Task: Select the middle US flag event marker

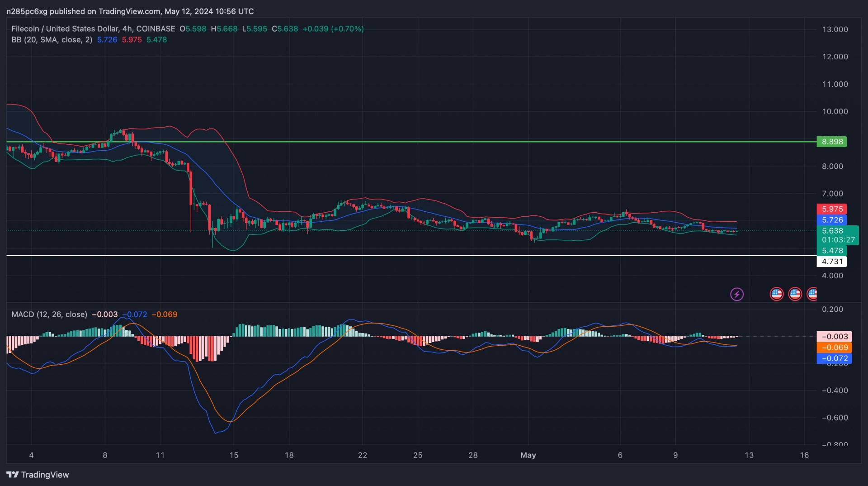Action: click(795, 294)
